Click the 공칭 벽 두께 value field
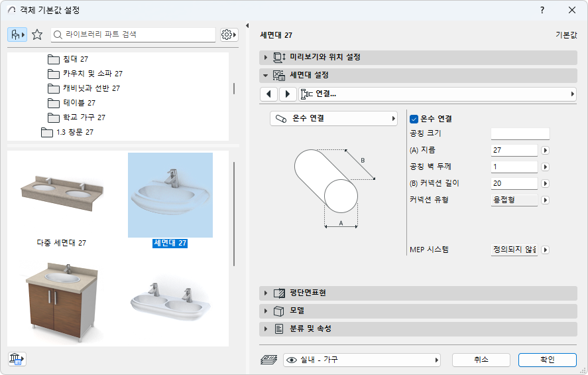The height and width of the screenshot is (375, 588). tap(514, 167)
